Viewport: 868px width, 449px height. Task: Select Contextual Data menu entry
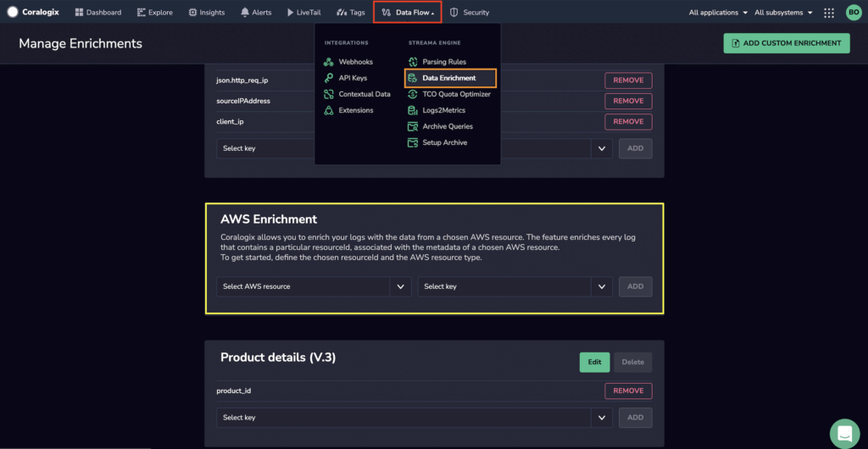click(x=357, y=94)
